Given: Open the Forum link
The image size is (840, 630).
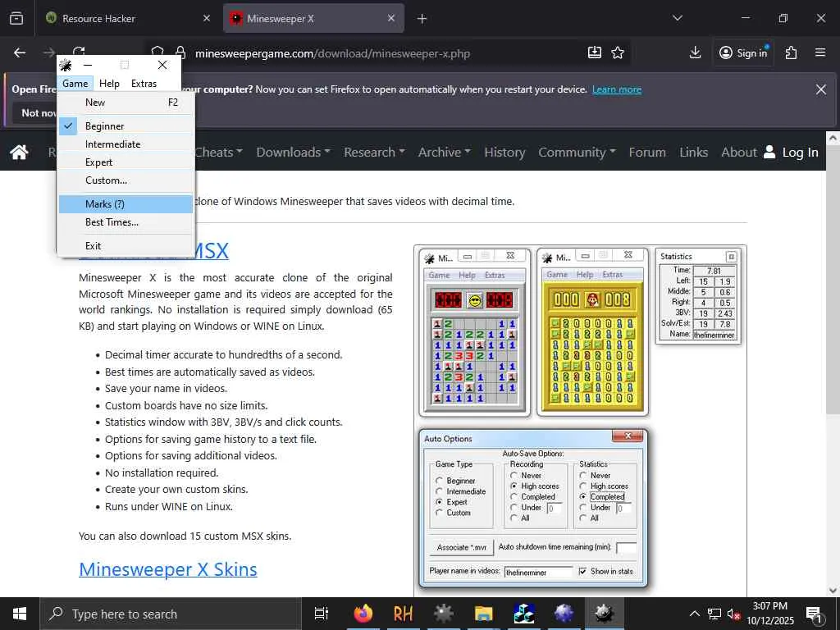Looking at the screenshot, I should click(647, 152).
